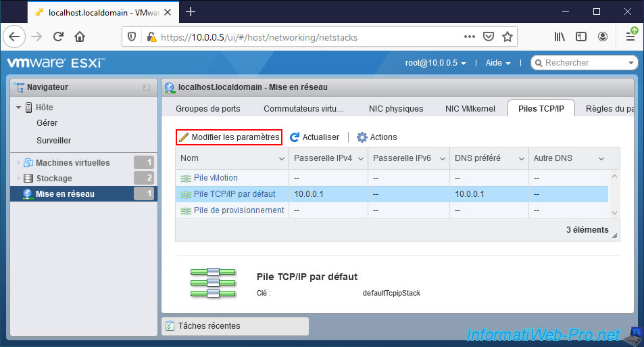
Task: Open the Firefox hamburger menu
Action: point(630,37)
